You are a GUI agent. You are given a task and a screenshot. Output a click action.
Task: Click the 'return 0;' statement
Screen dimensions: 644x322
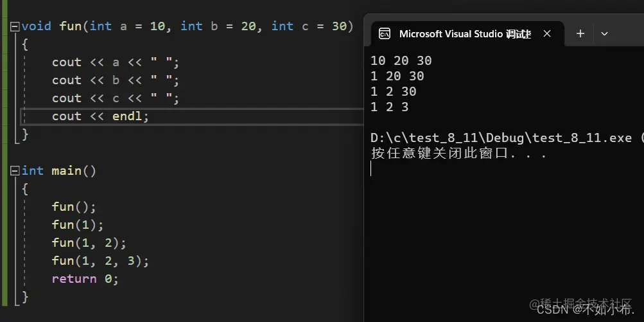(85, 279)
